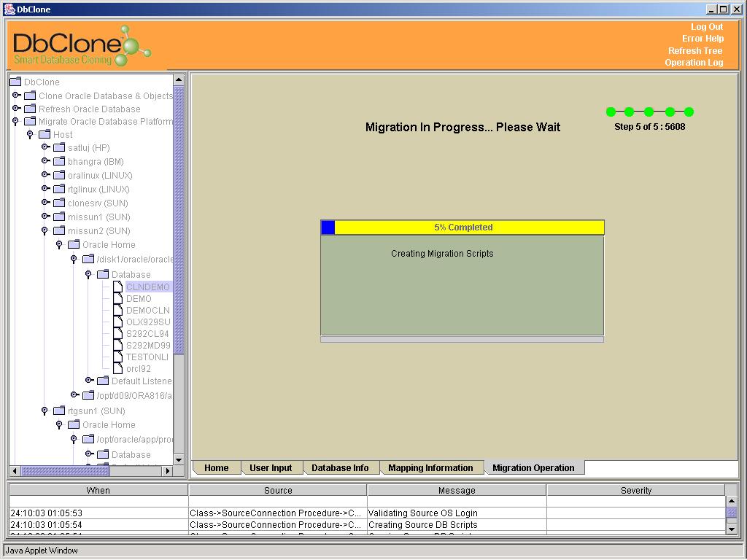Click the rtgsun1 (SUN) folder icon
The height and width of the screenshot is (560, 747).
pyautogui.click(x=59, y=411)
